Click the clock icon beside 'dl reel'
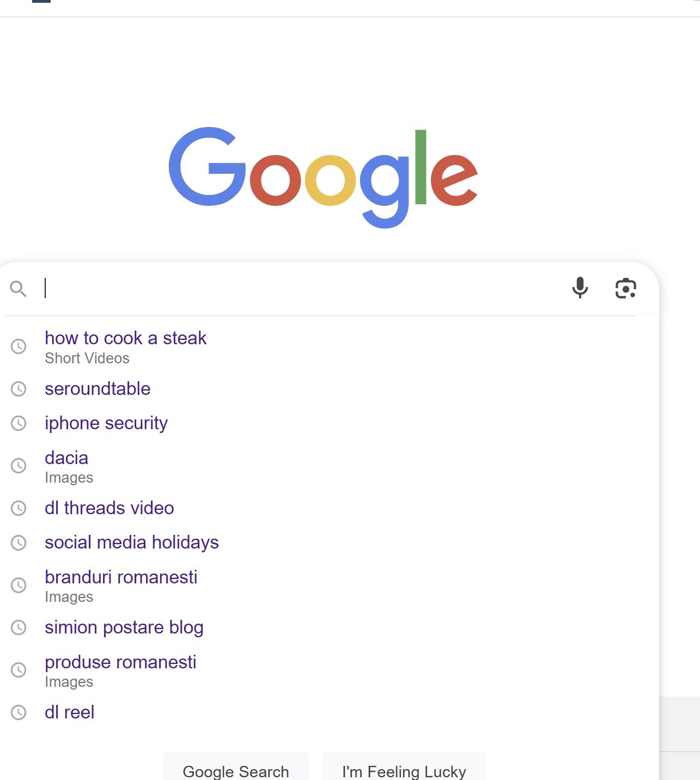This screenshot has width=700, height=780. tap(19, 712)
